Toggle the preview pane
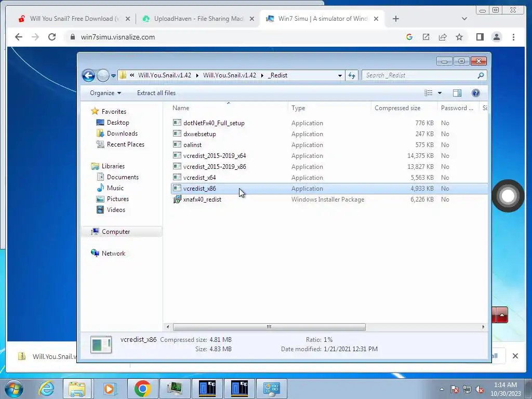The width and height of the screenshot is (532, 399). coord(457,93)
